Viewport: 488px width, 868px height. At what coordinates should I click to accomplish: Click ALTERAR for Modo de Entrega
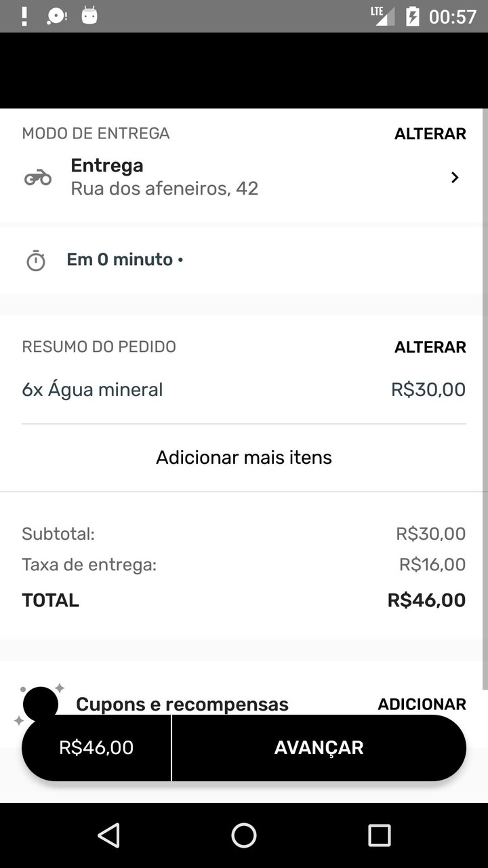pyautogui.click(x=430, y=134)
